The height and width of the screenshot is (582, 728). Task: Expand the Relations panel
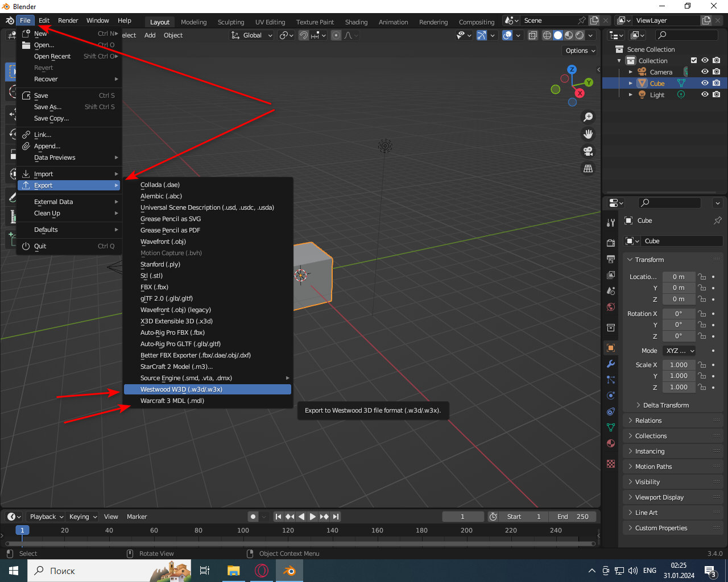[x=648, y=421]
